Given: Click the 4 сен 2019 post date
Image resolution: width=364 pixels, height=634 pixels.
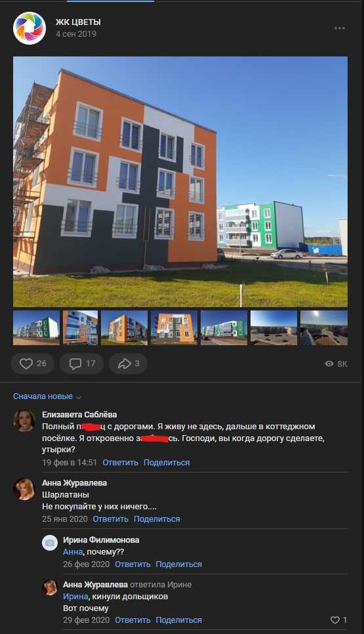Looking at the screenshot, I should coord(76,34).
